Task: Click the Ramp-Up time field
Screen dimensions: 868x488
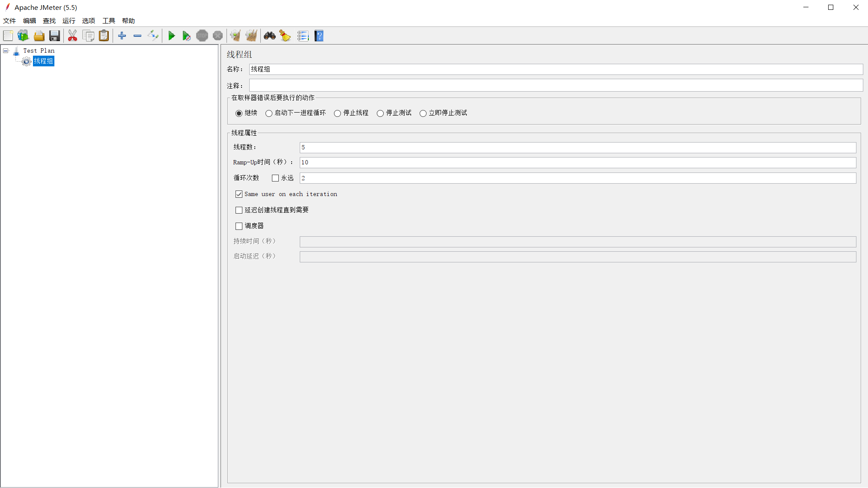Action: coord(578,163)
